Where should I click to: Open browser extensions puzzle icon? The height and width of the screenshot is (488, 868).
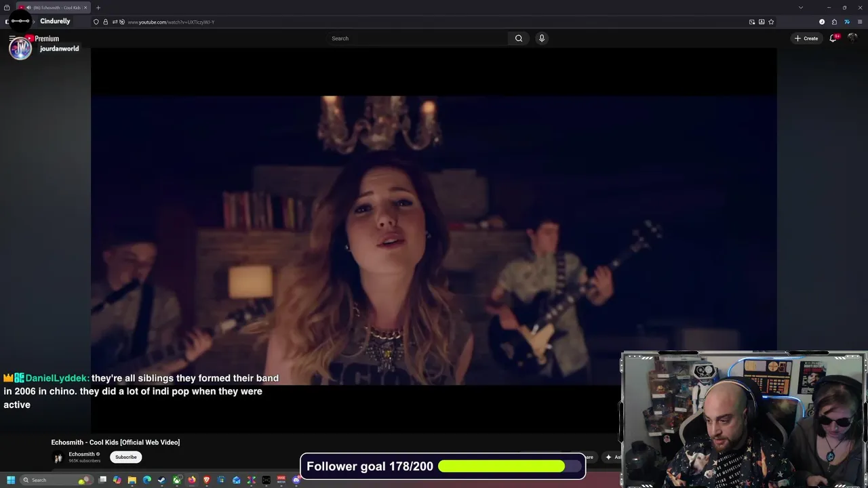pyautogui.click(x=834, y=22)
